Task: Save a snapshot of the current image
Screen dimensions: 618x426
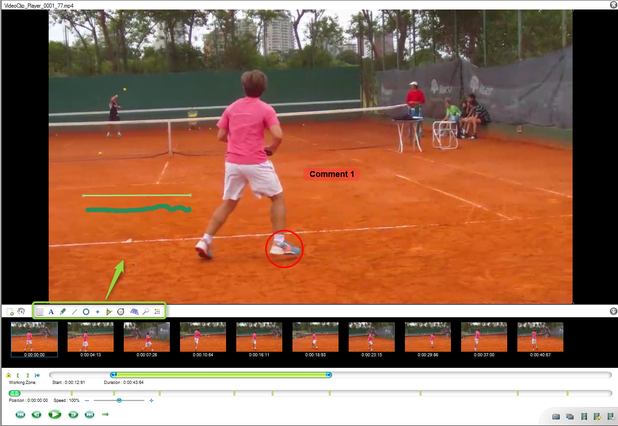Action: click(556, 416)
